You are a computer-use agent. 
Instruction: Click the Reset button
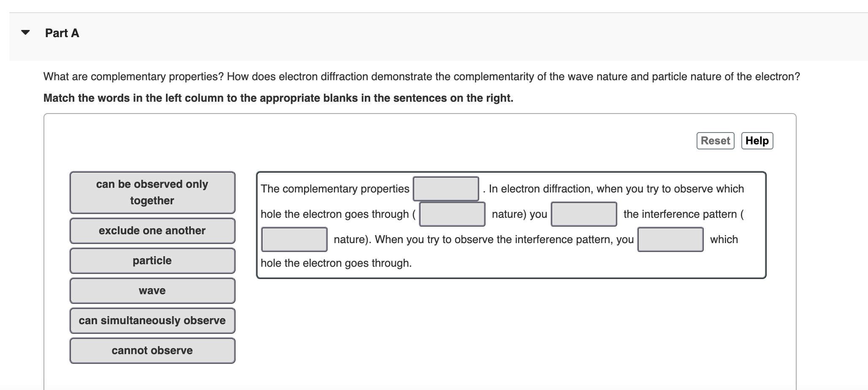[x=715, y=141]
